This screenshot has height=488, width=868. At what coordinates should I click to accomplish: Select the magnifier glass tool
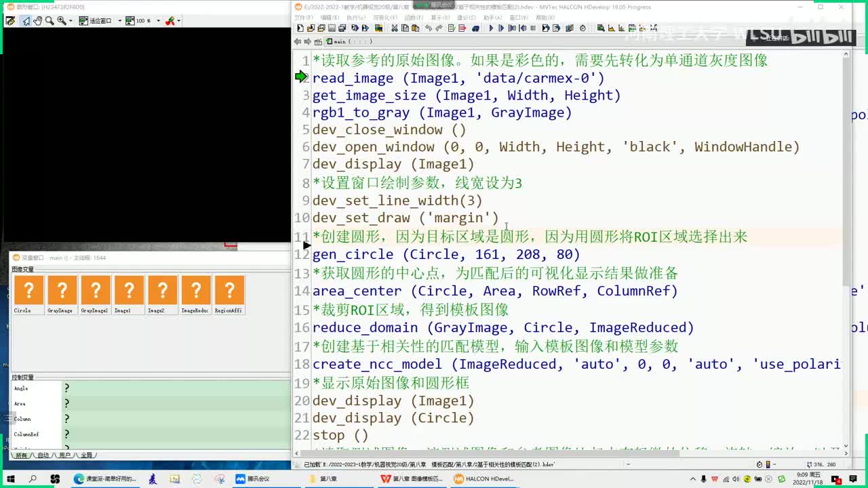coord(50,21)
